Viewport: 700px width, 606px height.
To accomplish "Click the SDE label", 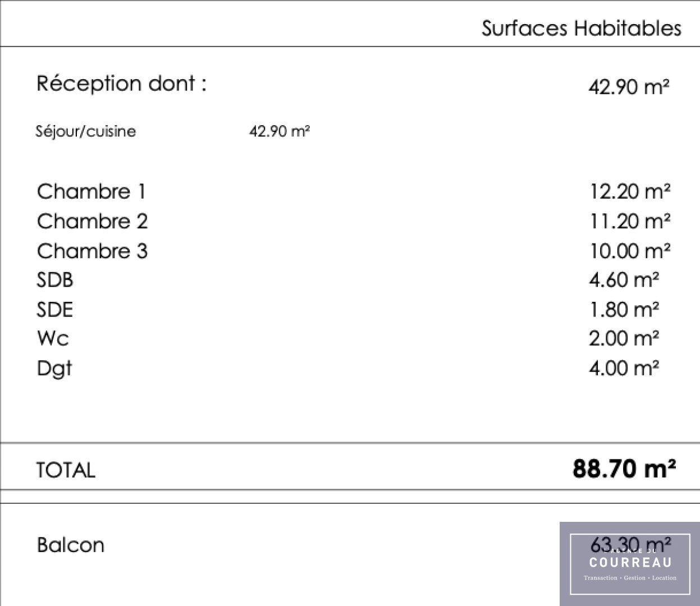I will click(55, 310).
